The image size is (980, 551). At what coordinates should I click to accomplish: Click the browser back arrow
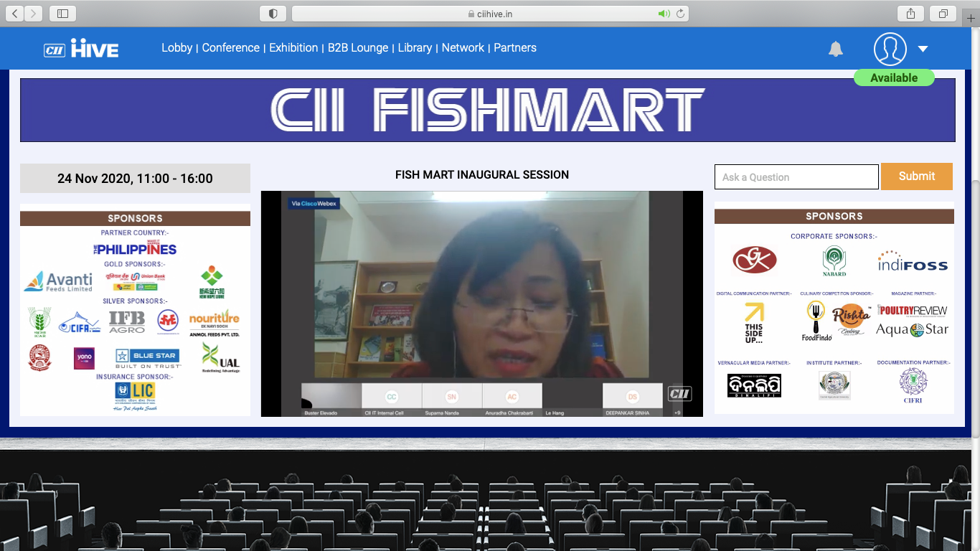coord(15,14)
